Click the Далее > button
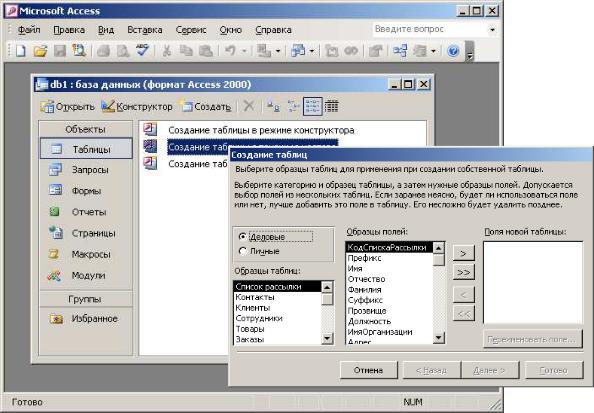Image resolution: width=594 pixels, height=413 pixels. pyautogui.click(x=489, y=370)
